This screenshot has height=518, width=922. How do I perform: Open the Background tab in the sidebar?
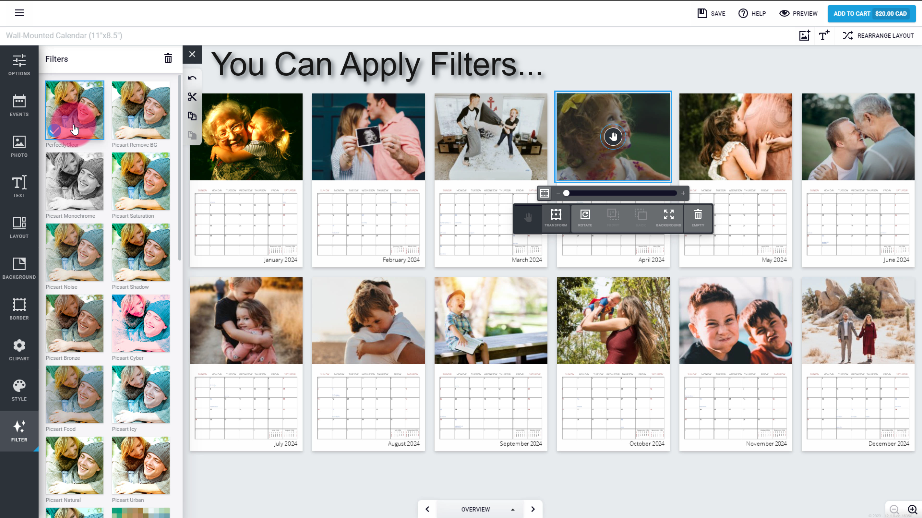tap(19, 267)
